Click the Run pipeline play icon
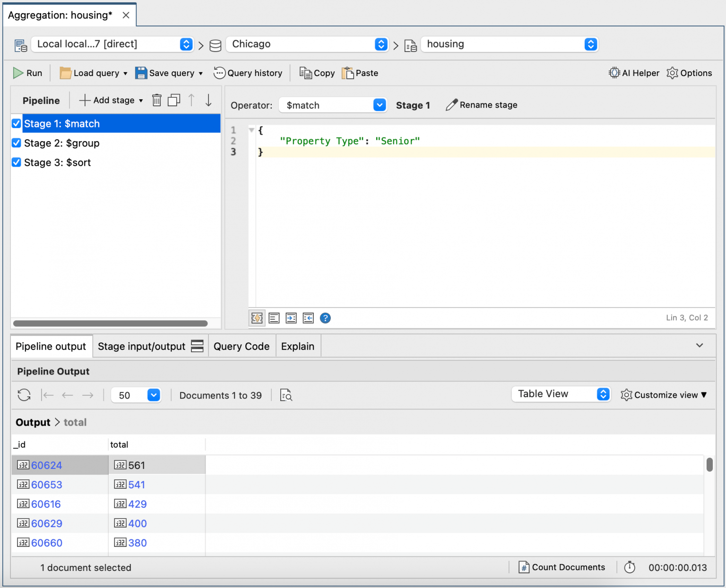This screenshot has height=588, width=726. pyautogui.click(x=18, y=73)
